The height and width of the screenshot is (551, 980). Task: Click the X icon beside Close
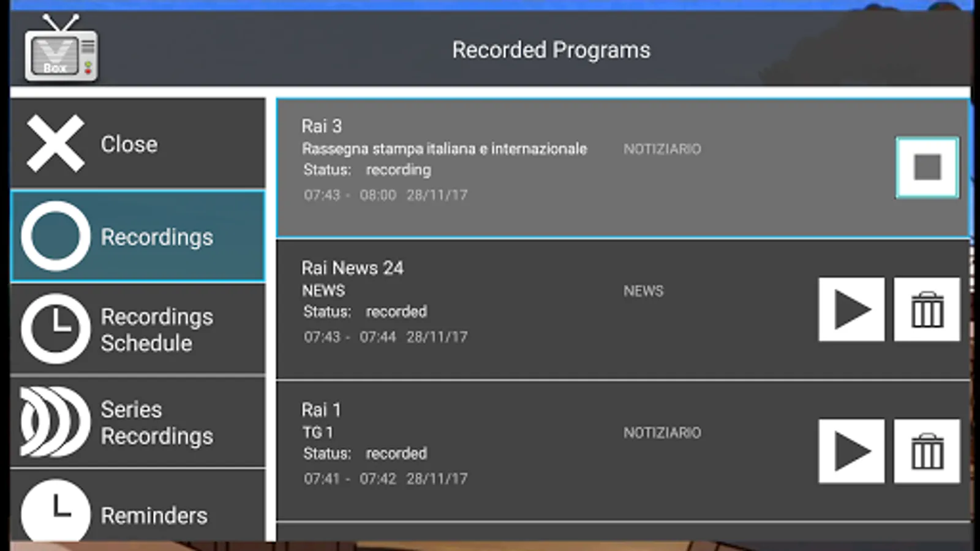pos(55,143)
